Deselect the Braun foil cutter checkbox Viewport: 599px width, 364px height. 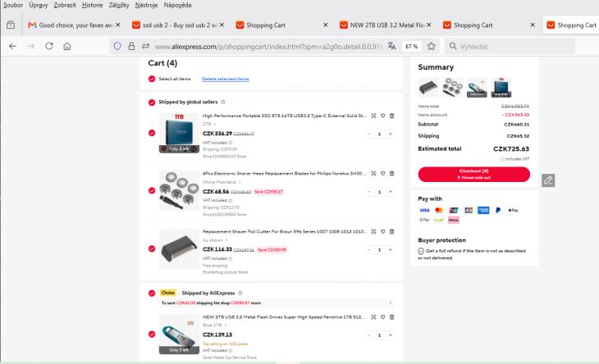(x=152, y=248)
